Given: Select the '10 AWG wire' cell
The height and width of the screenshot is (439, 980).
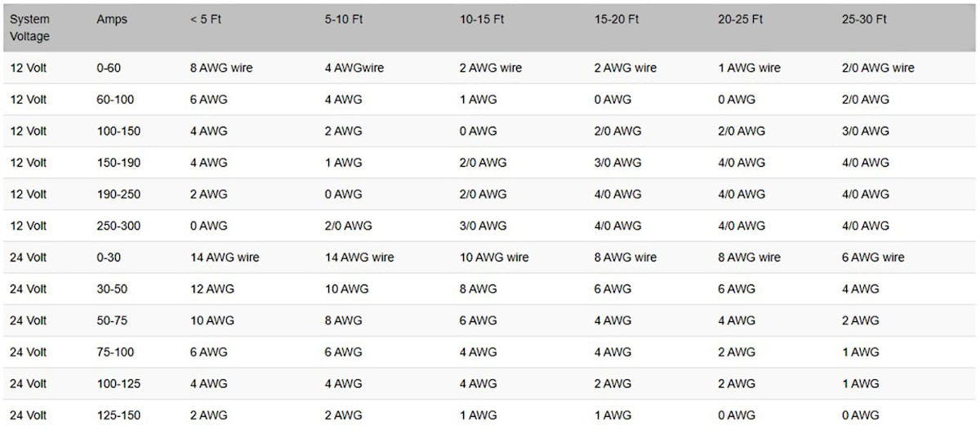Looking at the screenshot, I should coord(494,258).
